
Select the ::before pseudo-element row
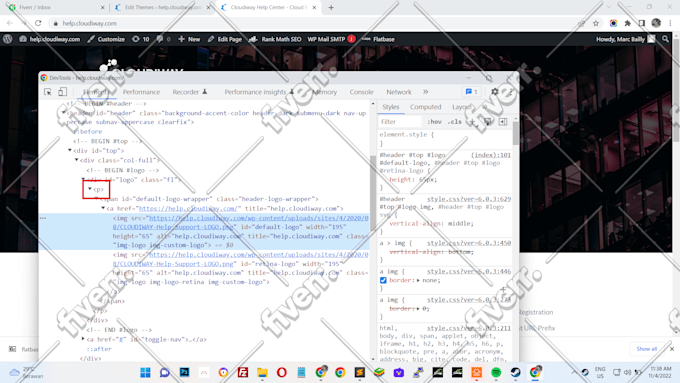pyautogui.click(x=88, y=131)
